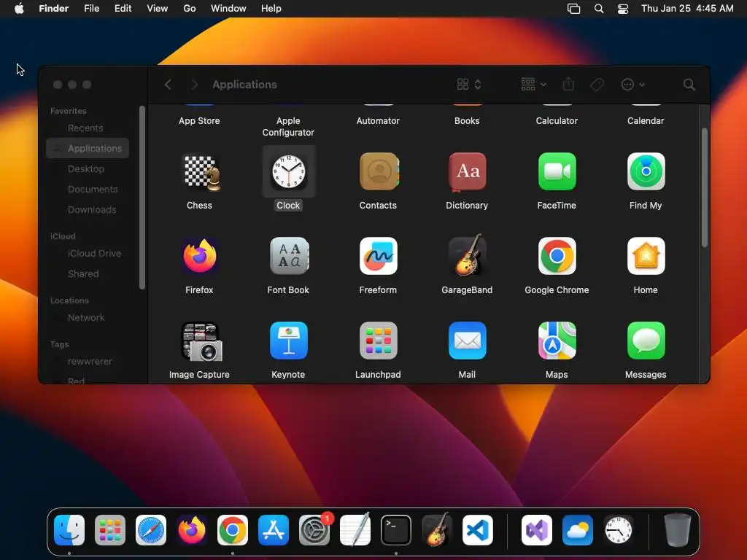The image size is (747, 560).
Task: Select Documents in the sidebar
Action: [x=88, y=189]
